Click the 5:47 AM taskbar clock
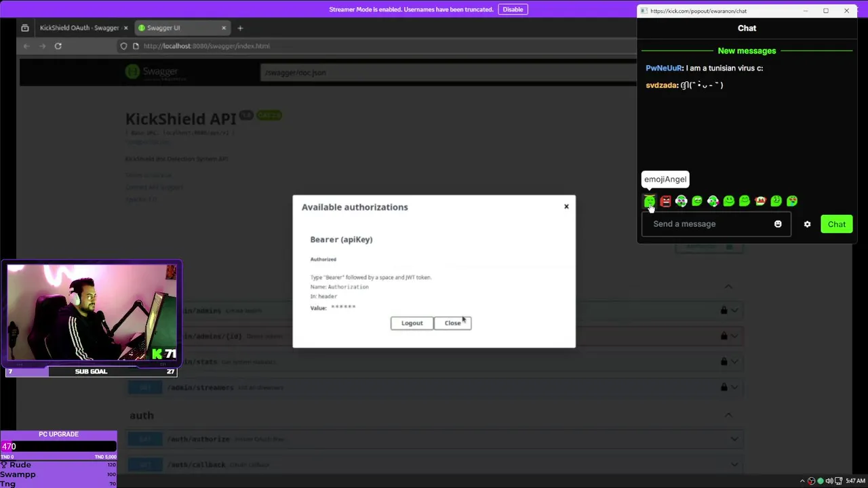The width and height of the screenshot is (868, 488). [x=855, y=481]
